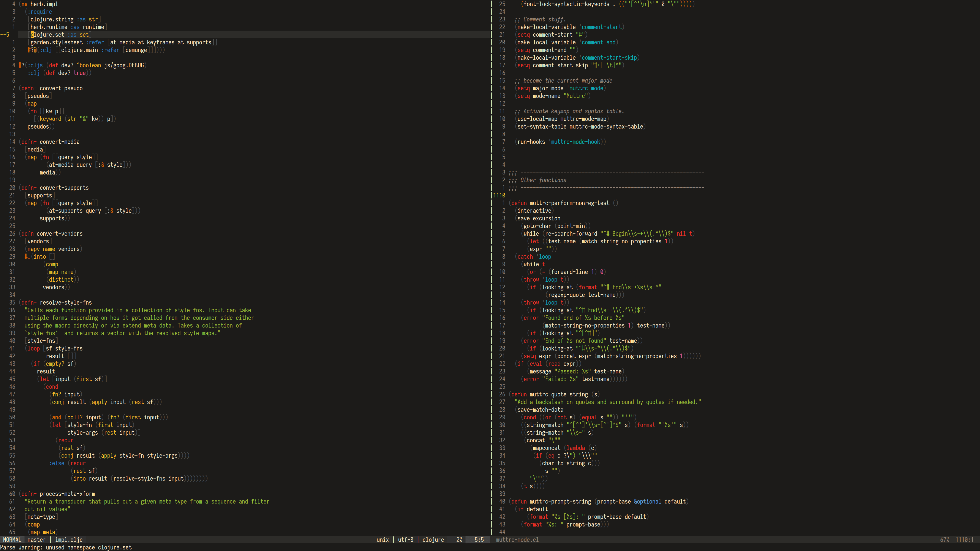The width and height of the screenshot is (980, 551).
Task: Click the utf-8 encoding indicator
Action: (x=406, y=540)
